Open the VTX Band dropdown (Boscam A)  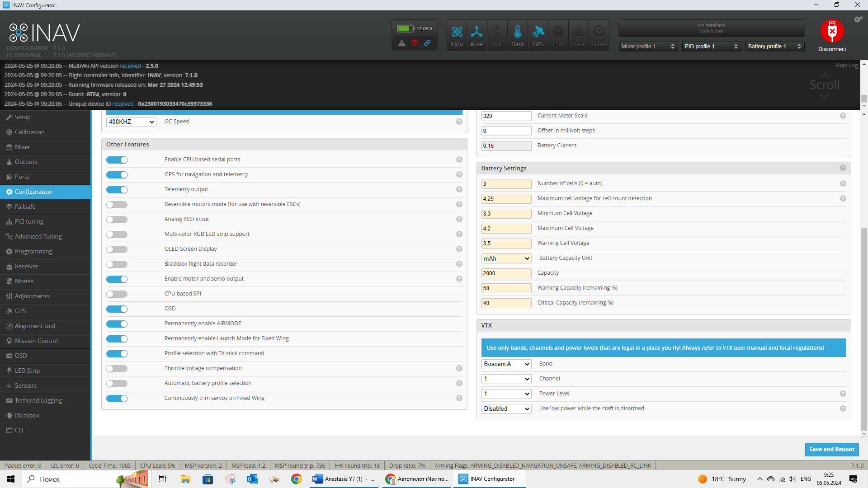pos(506,364)
